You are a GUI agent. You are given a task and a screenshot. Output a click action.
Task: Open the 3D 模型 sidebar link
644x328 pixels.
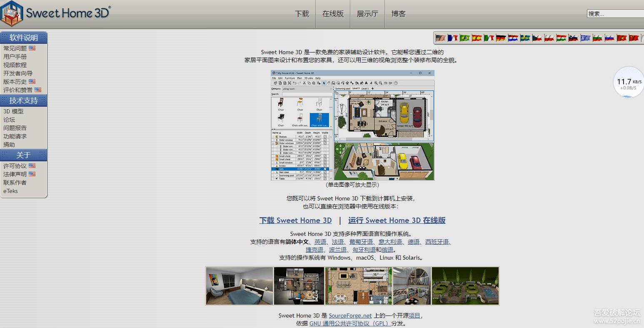[13, 111]
